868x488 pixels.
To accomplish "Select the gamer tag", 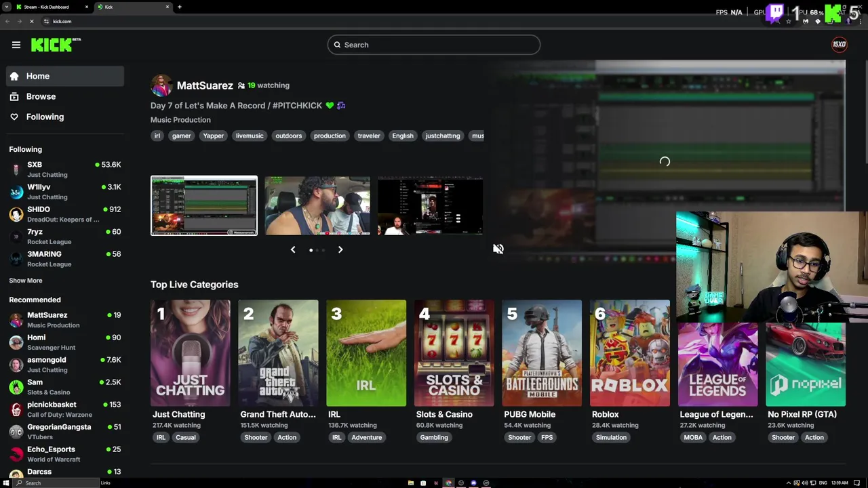I will pos(181,136).
